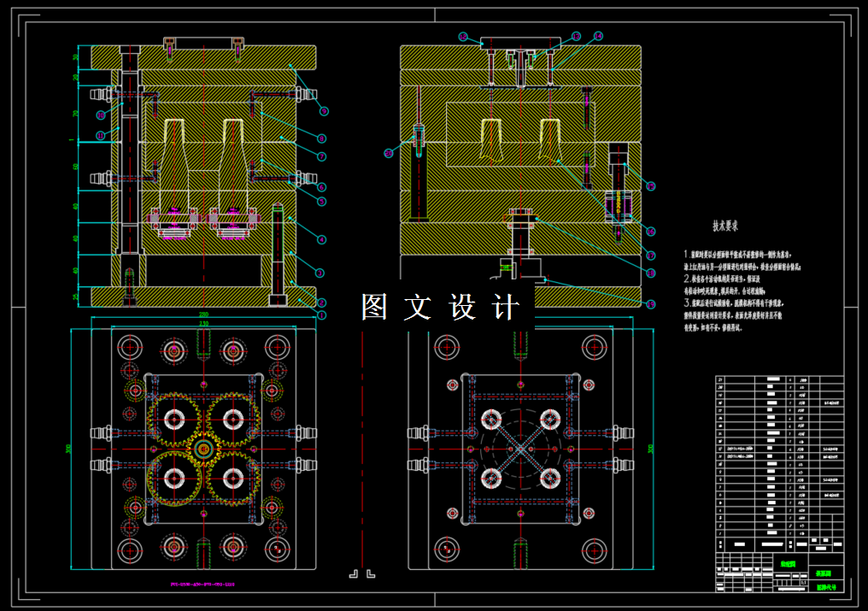Image resolution: width=868 pixels, height=611 pixels.
Task: Click part balloon number 13
Action: pos(577,37)
